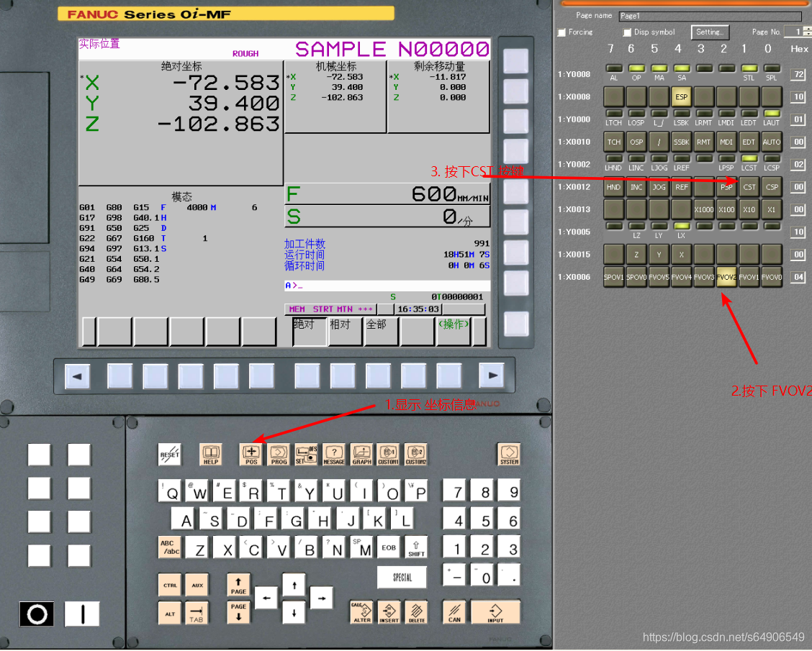Click the PAGE up key
812x651 pixels.
click(238, 585)
